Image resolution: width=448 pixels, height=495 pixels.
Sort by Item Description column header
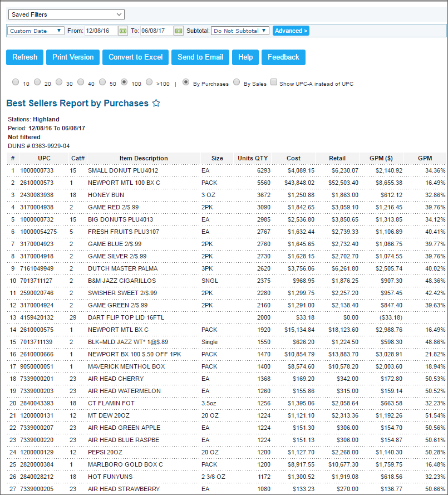(144, 159)
